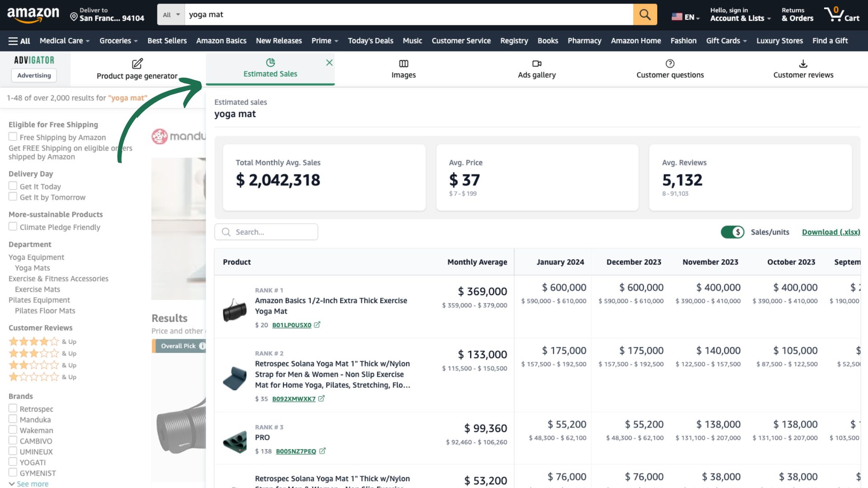
Task: Click the Product page generator pencil icon
Action: click(x=137, y=64)
